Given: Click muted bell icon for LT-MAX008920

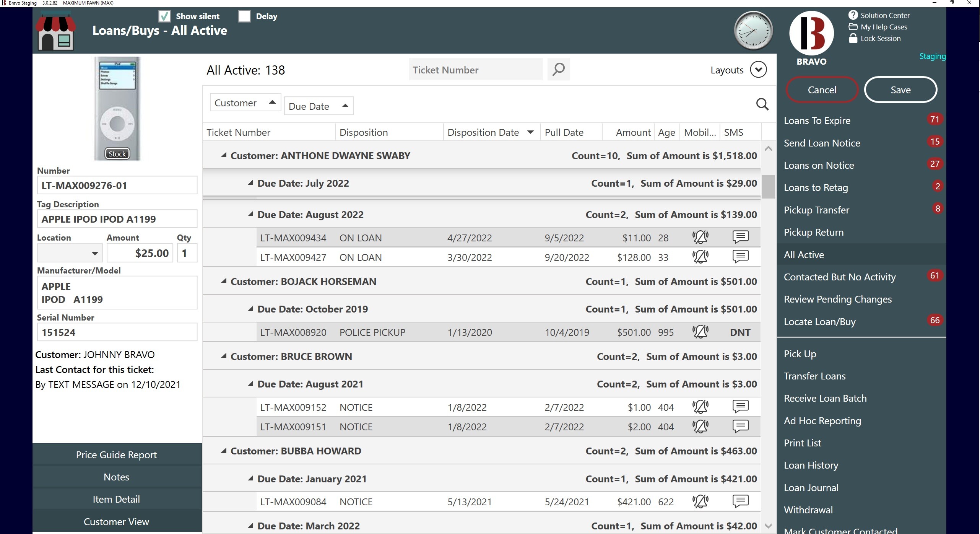Looking at the screenshot, I should click(x=700, y=332).
